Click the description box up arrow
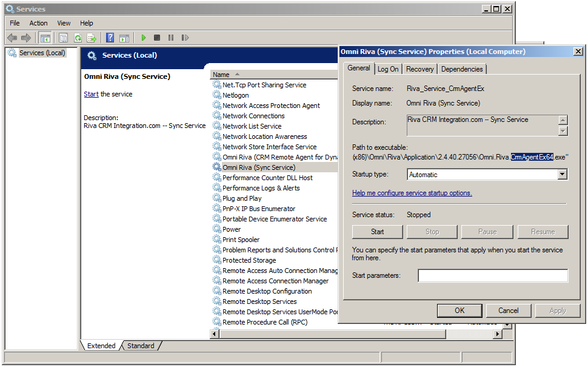 [563, 120]
